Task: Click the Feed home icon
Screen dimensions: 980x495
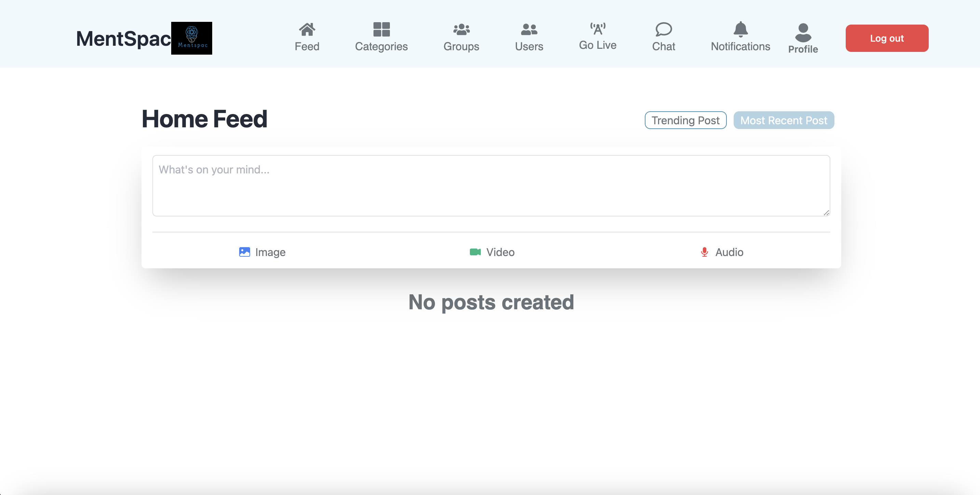Action: pos(307,29)
